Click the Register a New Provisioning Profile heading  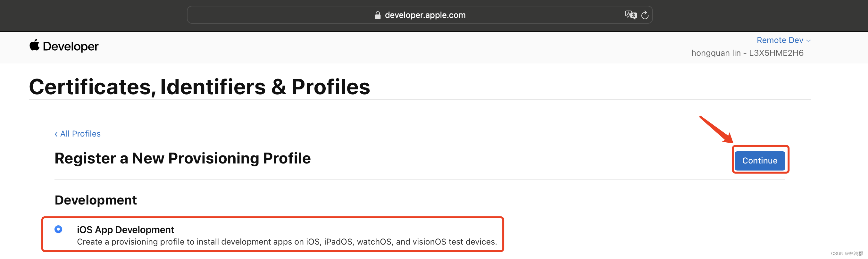pyautogui.click(x=183, y=158)
